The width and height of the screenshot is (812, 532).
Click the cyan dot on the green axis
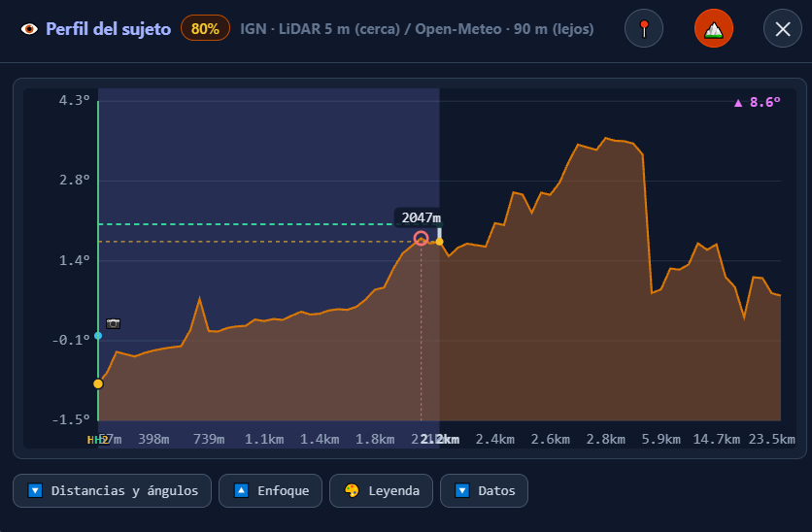coord(98,336)
